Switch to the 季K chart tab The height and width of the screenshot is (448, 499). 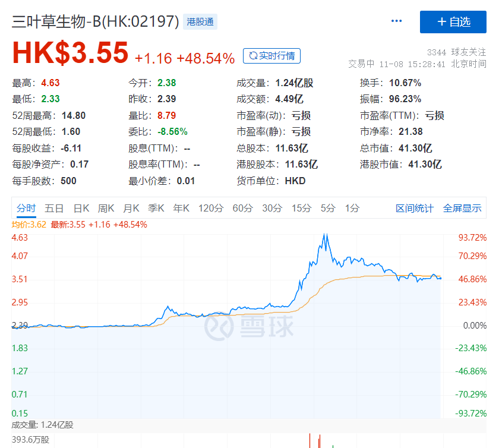point(156,208)
